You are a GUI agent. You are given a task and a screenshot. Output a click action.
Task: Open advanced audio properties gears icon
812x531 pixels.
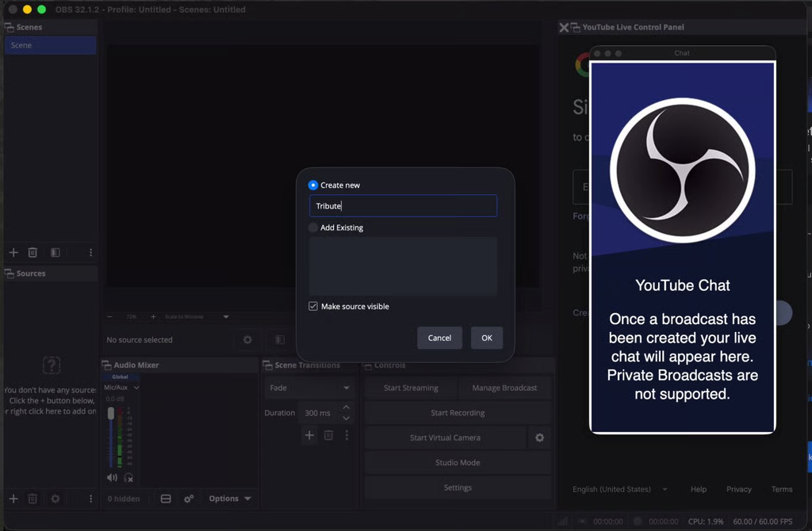pos(189,499)
